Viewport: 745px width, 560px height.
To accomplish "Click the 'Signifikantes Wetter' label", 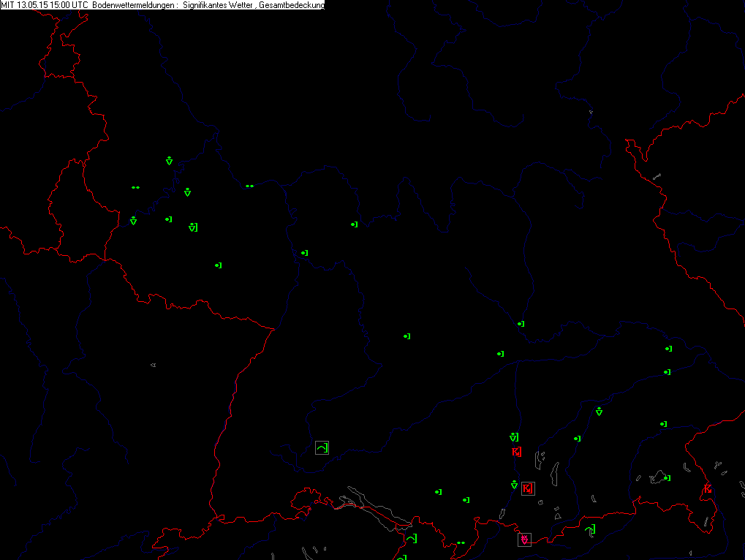I will (x=218, y=5).
